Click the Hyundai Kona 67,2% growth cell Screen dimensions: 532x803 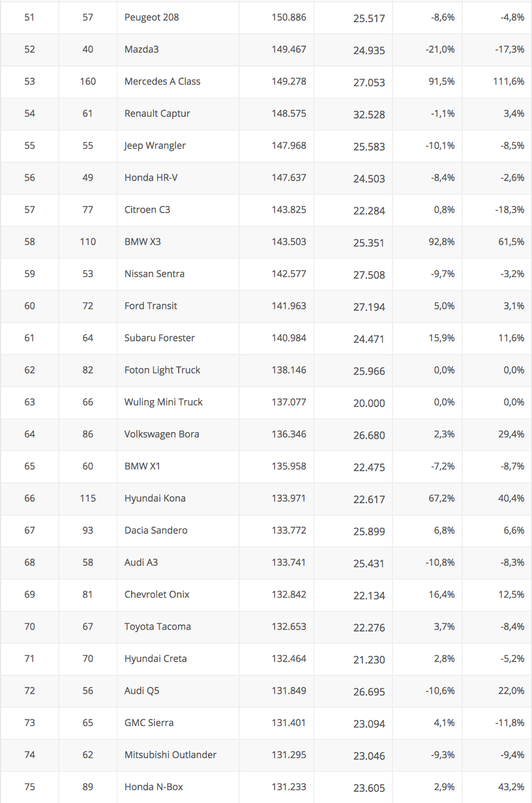(x=427, y=498)
